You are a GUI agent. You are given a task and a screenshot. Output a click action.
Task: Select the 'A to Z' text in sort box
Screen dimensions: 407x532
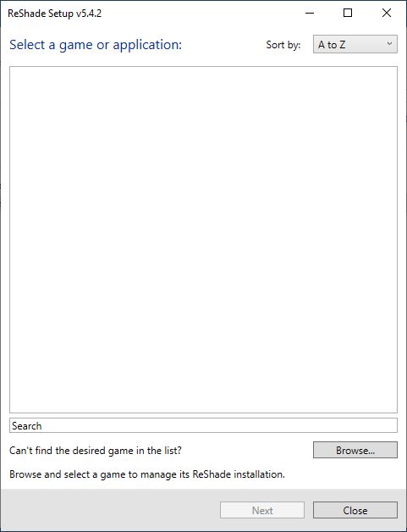click(x=332, y=45)
